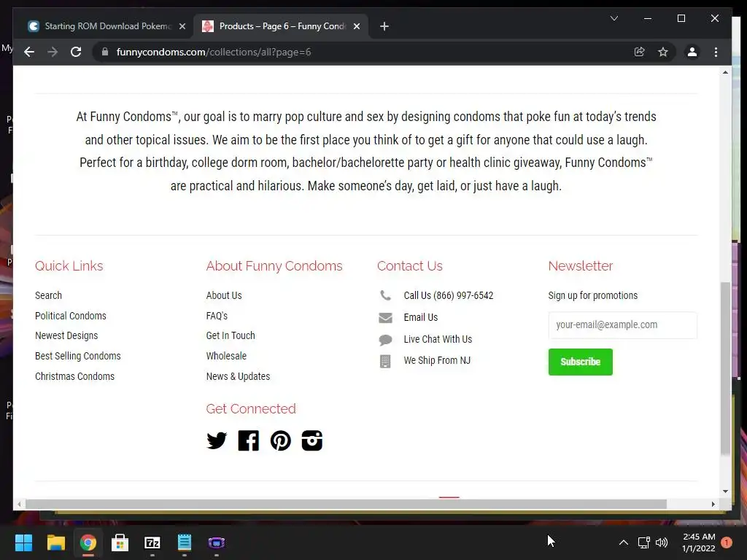
Task: Open the Facebook social icon
Action: [x=248, y=440]
